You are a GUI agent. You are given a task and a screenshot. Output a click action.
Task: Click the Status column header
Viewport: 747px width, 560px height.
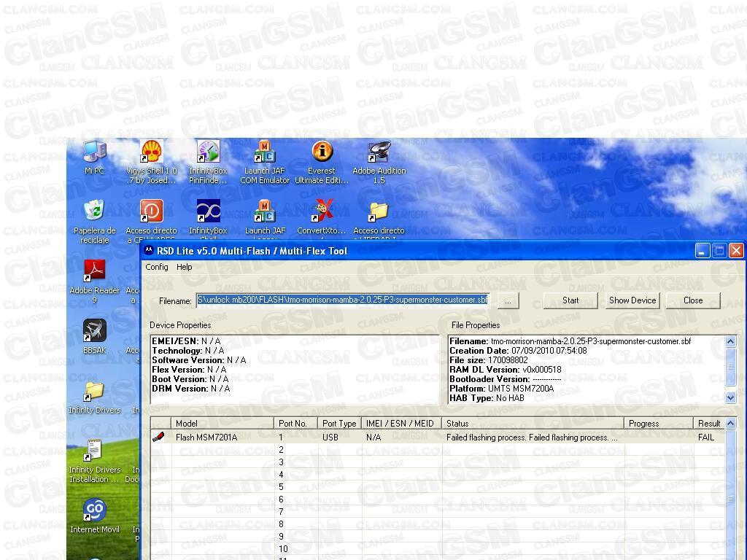(x=533, y=424)
